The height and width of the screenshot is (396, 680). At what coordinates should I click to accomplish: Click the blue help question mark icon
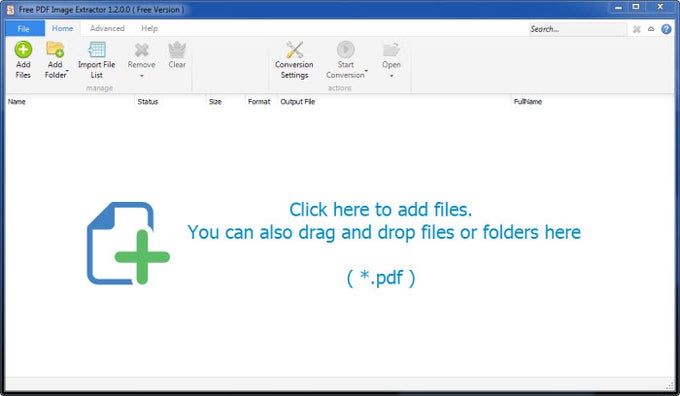[666, 29]
